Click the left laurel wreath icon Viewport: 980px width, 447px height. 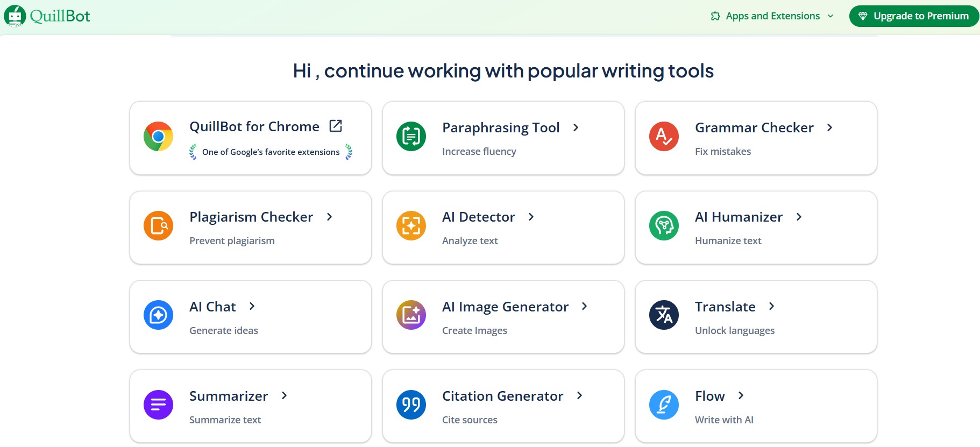(193, 152)
